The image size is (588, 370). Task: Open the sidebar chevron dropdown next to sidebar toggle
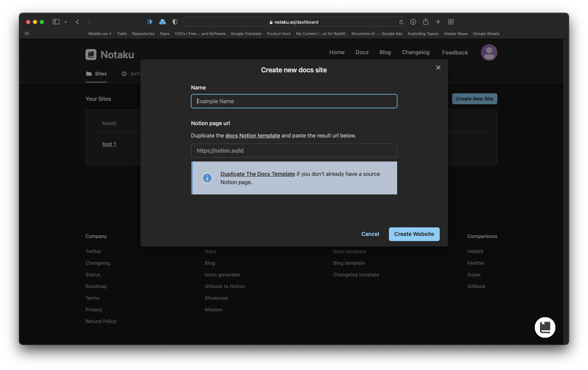click(65, 22)
